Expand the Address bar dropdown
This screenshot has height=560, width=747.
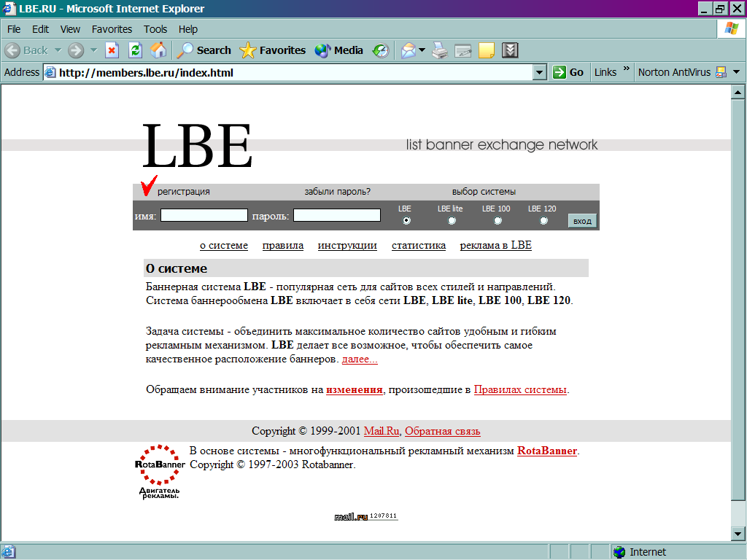(x=540, y=72)
